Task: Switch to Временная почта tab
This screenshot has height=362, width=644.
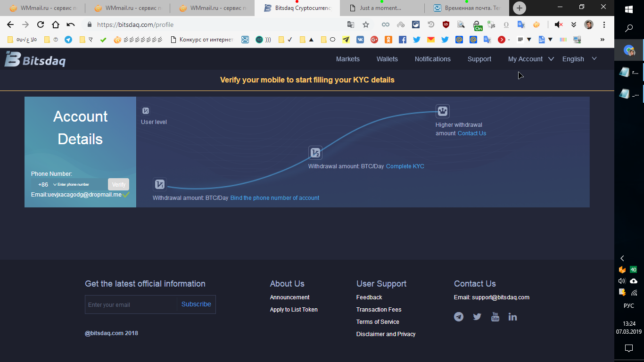Action: point(467,8)
